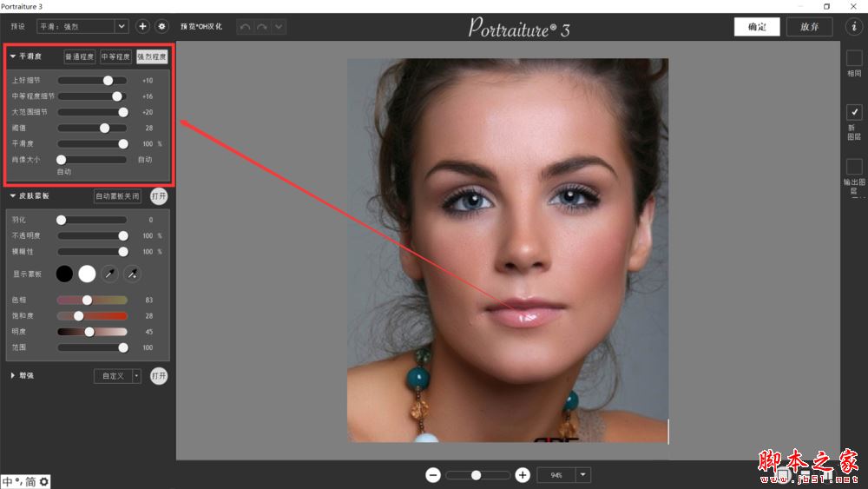This screenshot has height=489, width=868.
Task: Open the info (i) icon
Action: point(853,26)
